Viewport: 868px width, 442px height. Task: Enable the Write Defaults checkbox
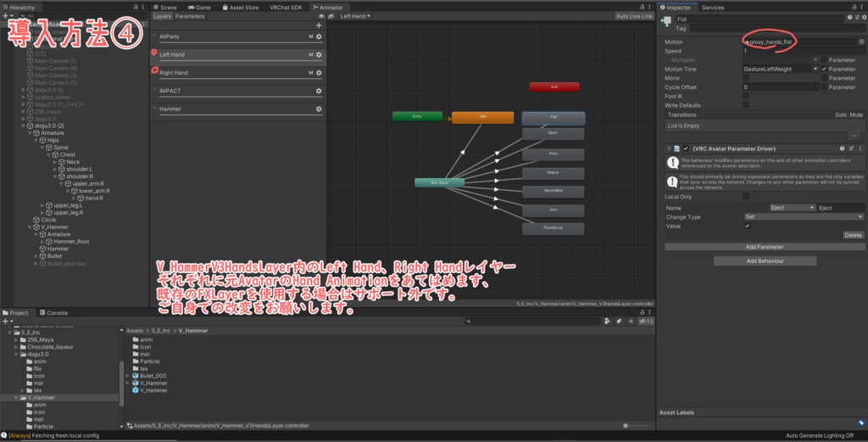tap(746, 104)
